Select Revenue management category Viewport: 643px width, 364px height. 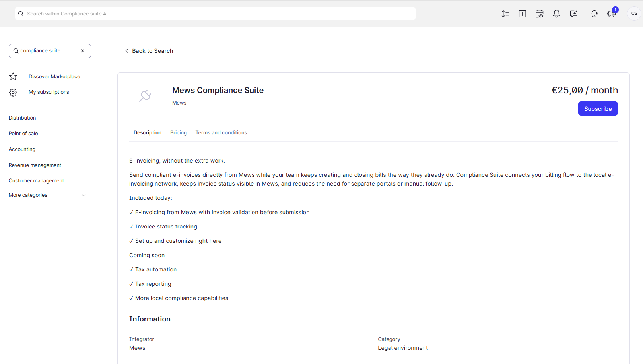click(35, 165)
